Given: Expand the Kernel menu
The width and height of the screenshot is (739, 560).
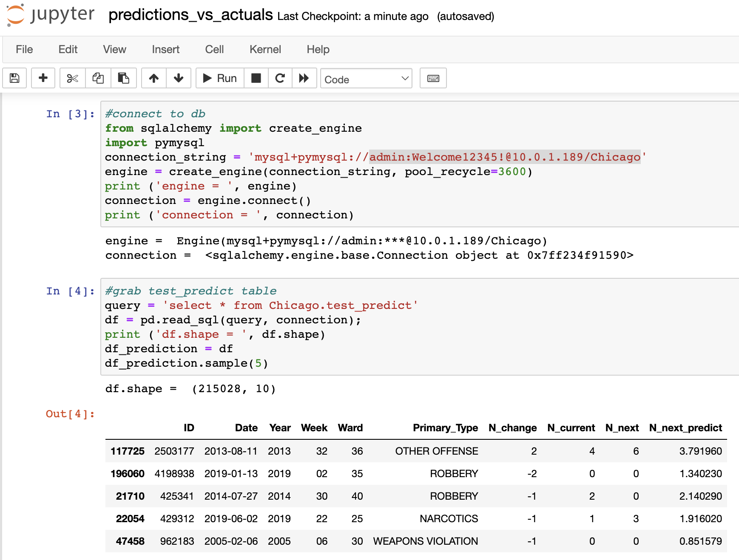Looking at the screenshot, I should pyautogui.click(x=265, y=49).
